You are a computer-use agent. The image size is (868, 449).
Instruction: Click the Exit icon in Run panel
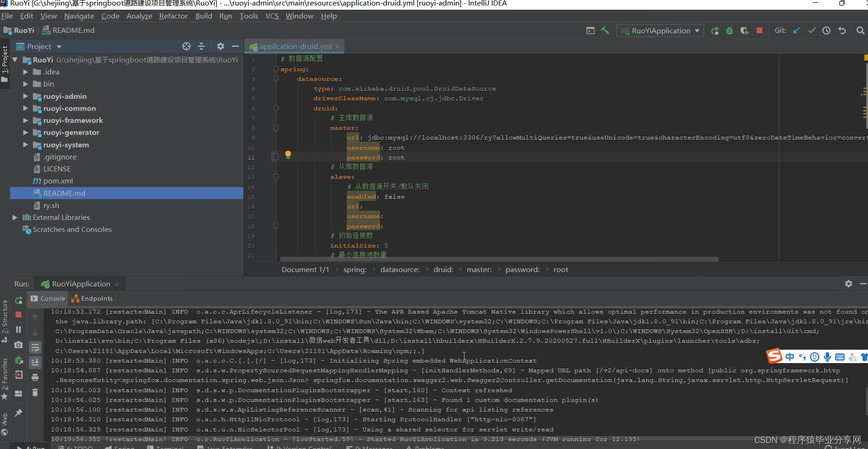(18, 375)
